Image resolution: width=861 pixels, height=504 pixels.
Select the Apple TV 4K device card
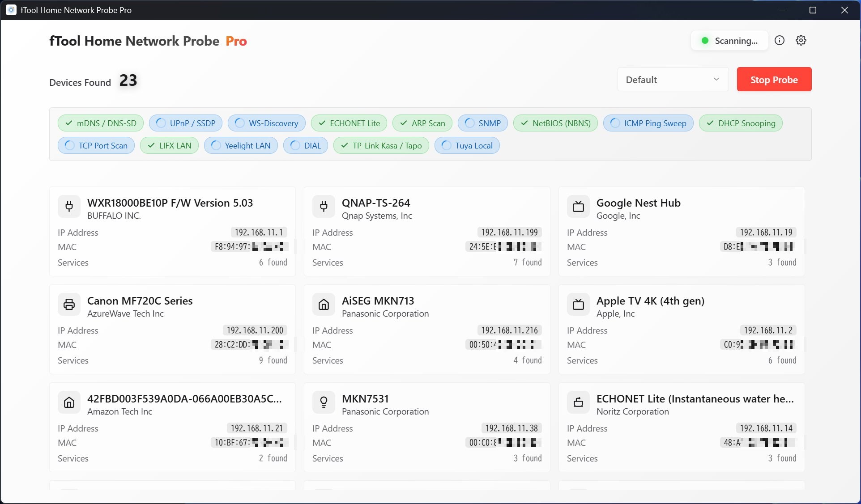click(x=681, y=329)
